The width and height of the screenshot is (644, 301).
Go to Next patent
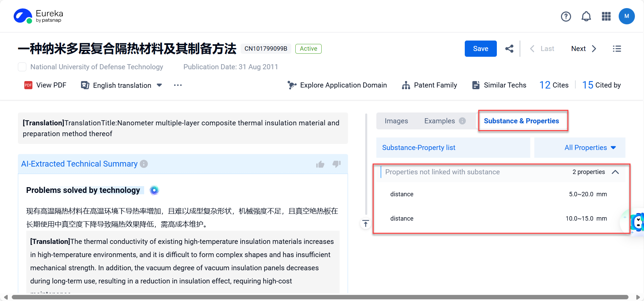(584, 49)
